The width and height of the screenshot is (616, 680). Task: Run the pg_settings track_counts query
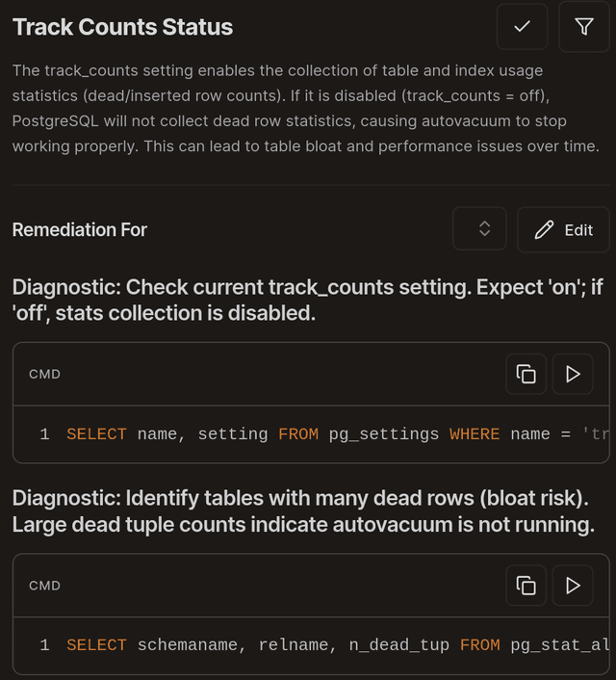coord(573,374)
